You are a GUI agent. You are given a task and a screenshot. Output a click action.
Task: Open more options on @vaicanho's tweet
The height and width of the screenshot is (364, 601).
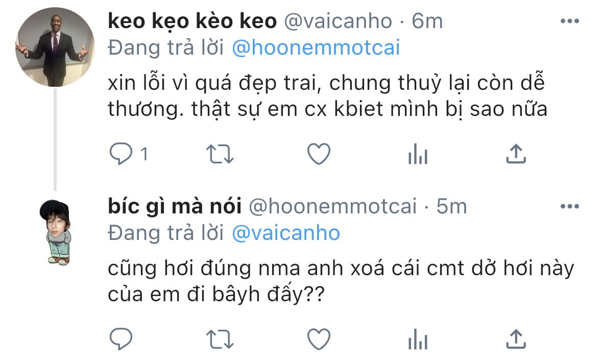(569, 21)
